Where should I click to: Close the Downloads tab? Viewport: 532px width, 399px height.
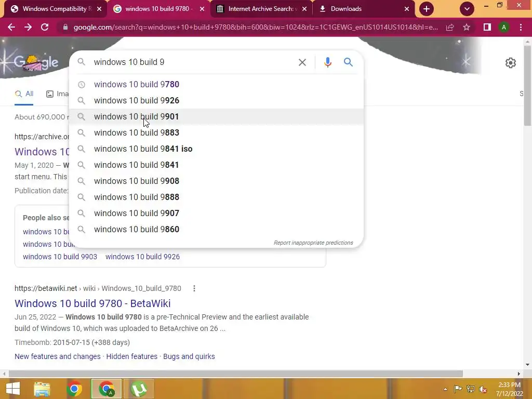point(407,9)
